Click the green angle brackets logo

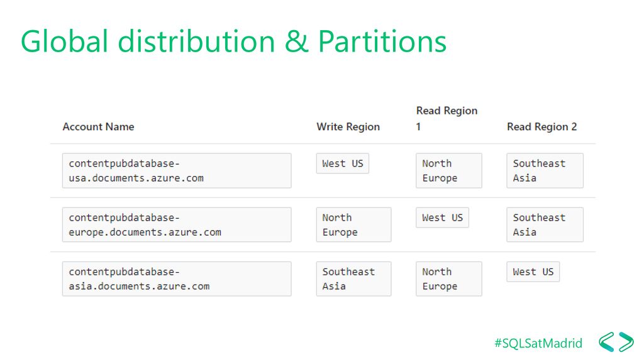click(x=616, y=342)
